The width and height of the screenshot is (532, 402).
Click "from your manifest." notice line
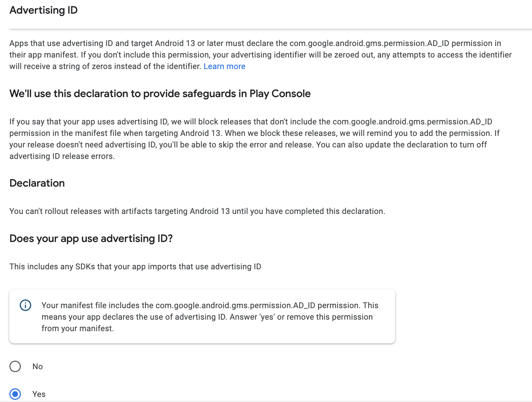[x=77, y=329]
